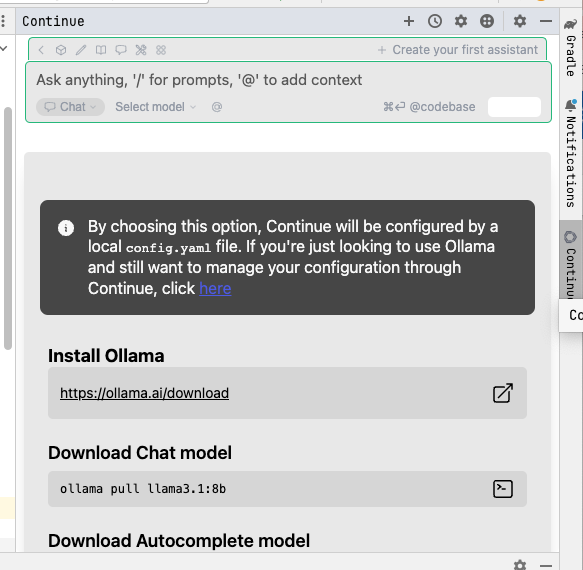This screenshot has height=570, width=583.
Task: Collapse the left panel chevron
Action: pos(4,48)
